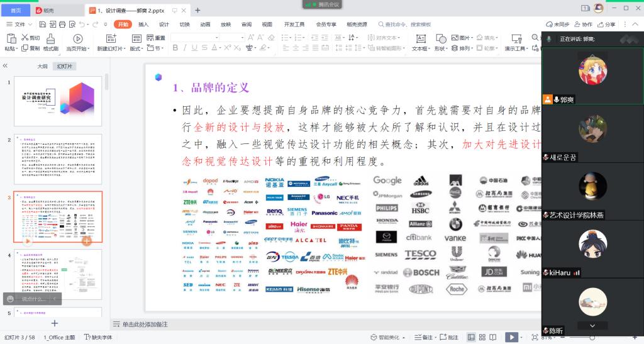Screen dimensions: 644x344
Task: Open the Insert (插入) ribbon tab
Action: coord(143,25)
